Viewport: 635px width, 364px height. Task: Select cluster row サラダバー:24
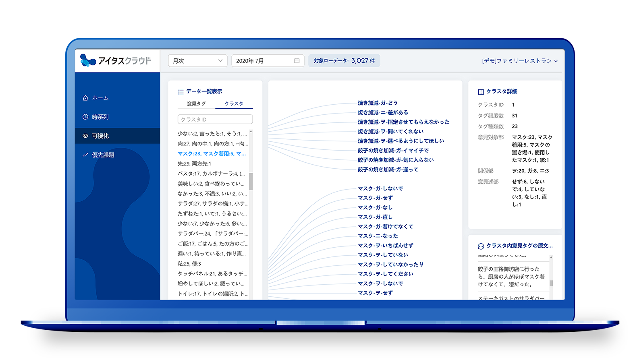(x=213, y=234)
